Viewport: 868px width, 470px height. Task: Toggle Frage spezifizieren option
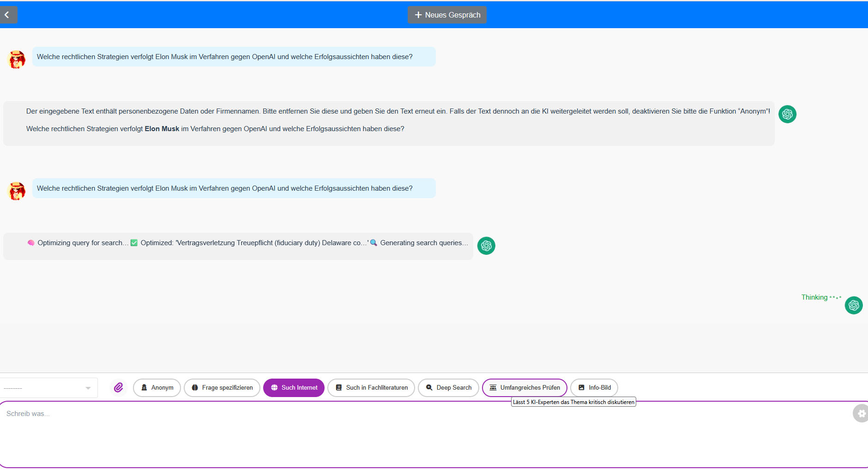click(222, 388)
